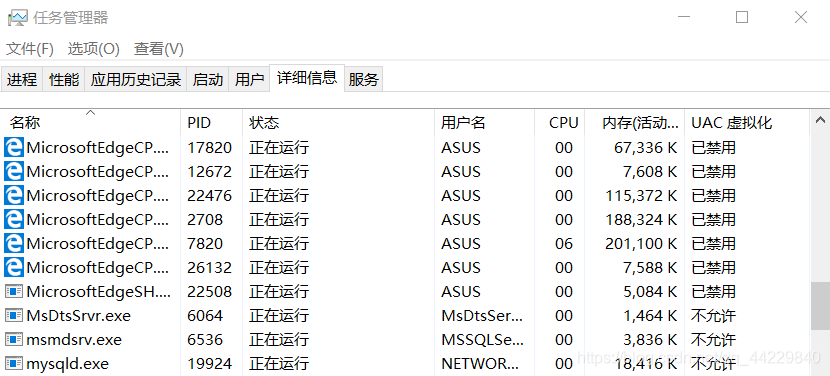The width and height of the screenshot is (830, 376).
Task: Sort by the 用户名 column header
Action: [x=484, y=123]
